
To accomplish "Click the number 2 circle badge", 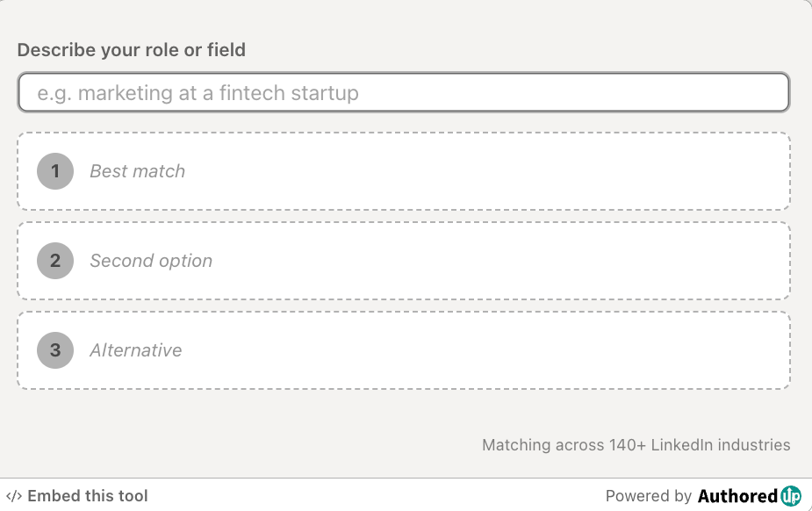I will tap(55, 261).
